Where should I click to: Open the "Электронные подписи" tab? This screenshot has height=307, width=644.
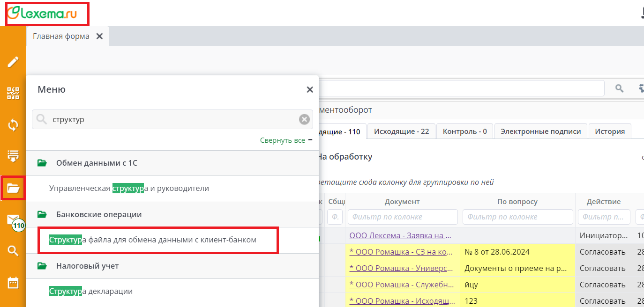point(540,132)
